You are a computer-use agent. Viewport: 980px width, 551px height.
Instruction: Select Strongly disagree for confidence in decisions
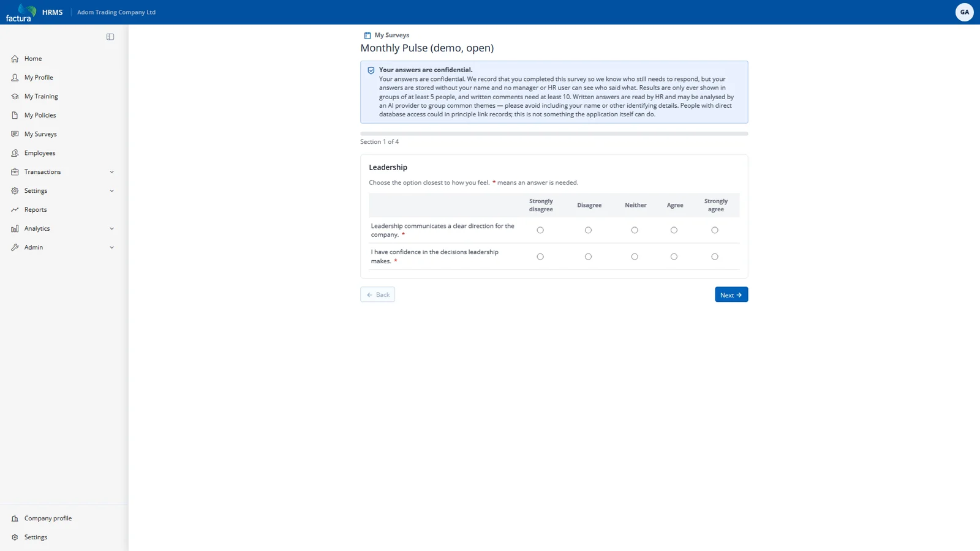pos(540,257)
